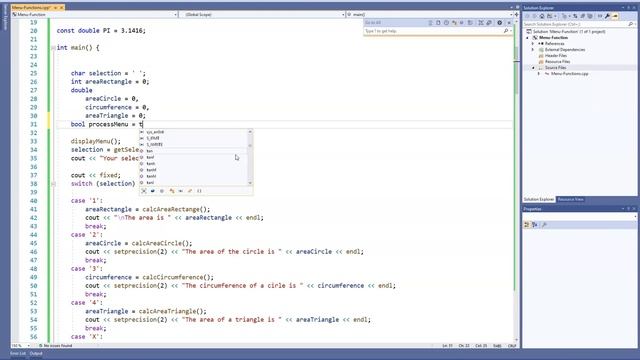Click the orange structure IntelliSense filter icon
Screen dimensions: 640x360
tap(172, 191)
